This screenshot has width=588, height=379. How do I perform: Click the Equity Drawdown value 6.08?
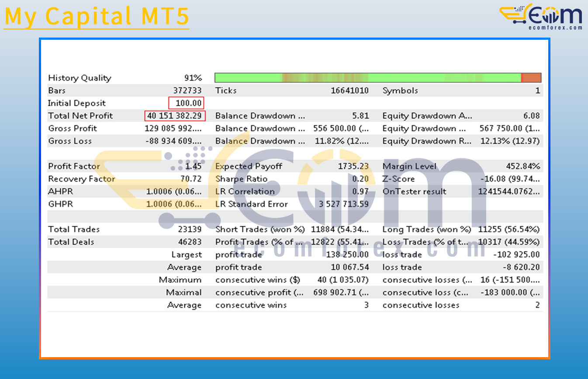click(x=532, y=116)
